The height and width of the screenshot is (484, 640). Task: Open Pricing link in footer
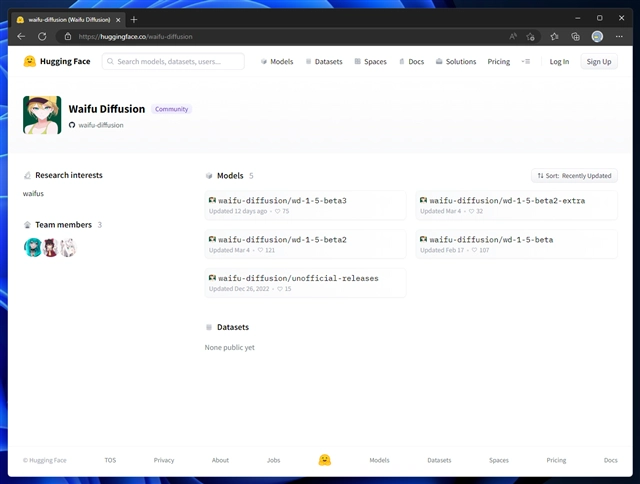pyautogui.click(x=556, y=460)
